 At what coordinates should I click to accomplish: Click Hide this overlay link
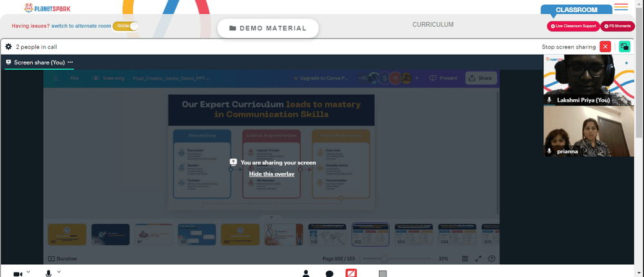coord(272,174)
